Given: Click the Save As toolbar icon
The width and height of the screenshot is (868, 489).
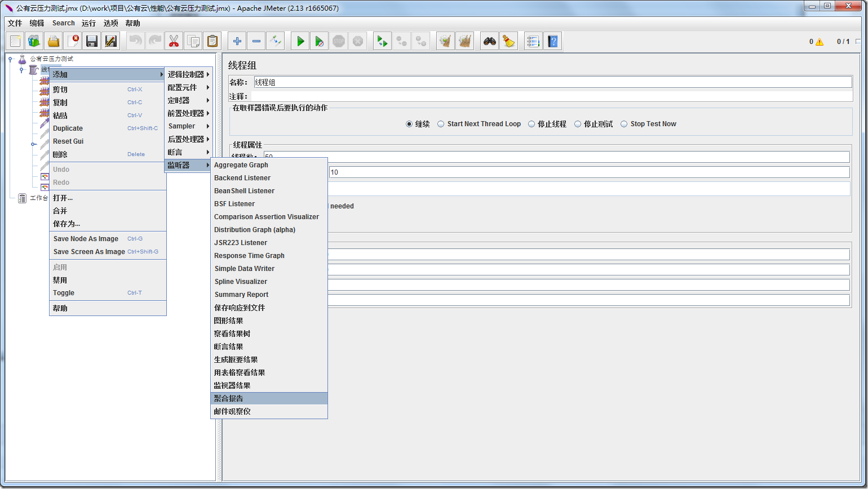Looking at the screenshot, I should click(x=111, y=41).
